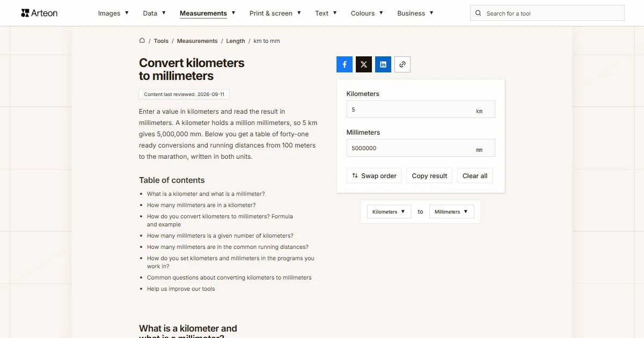The image size is (644, 338).
Task: Open the Colours menu
Action: pyautogui.click(x=367, y=13)
